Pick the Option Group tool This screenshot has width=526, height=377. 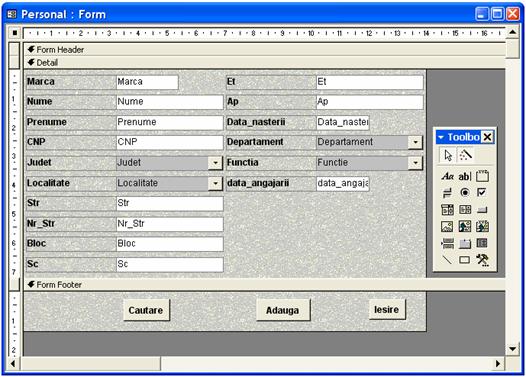[482, 176]
